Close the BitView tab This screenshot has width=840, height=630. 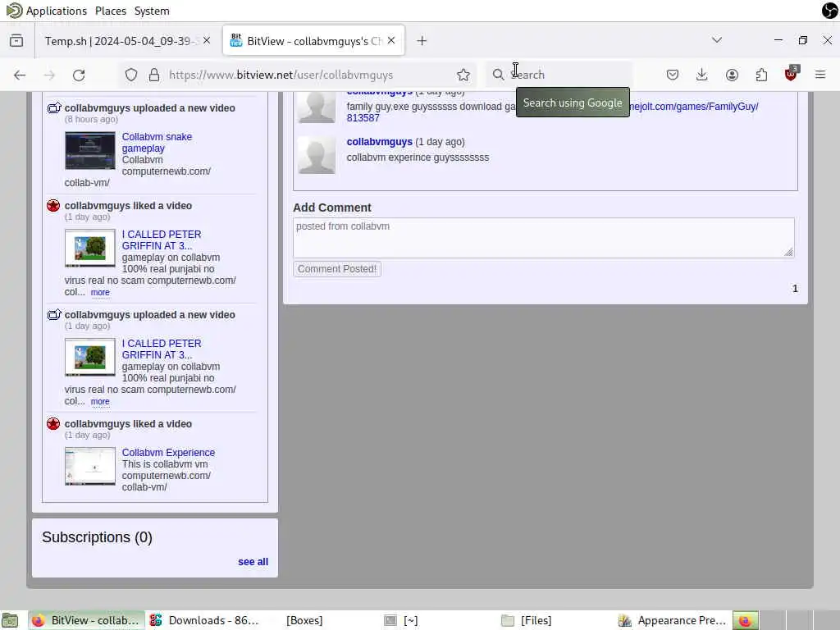pyautogui.click(x=391, y=40)
